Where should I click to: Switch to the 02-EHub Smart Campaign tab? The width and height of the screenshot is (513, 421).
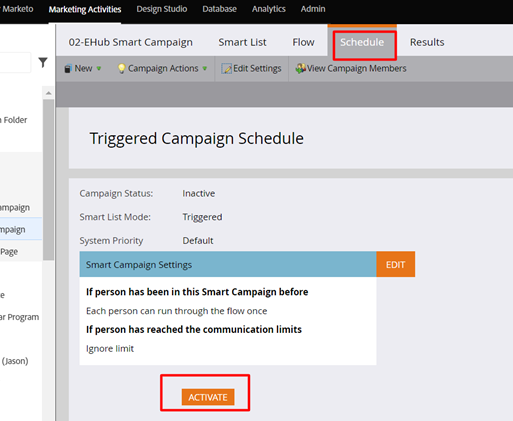(x=131, y=42)
